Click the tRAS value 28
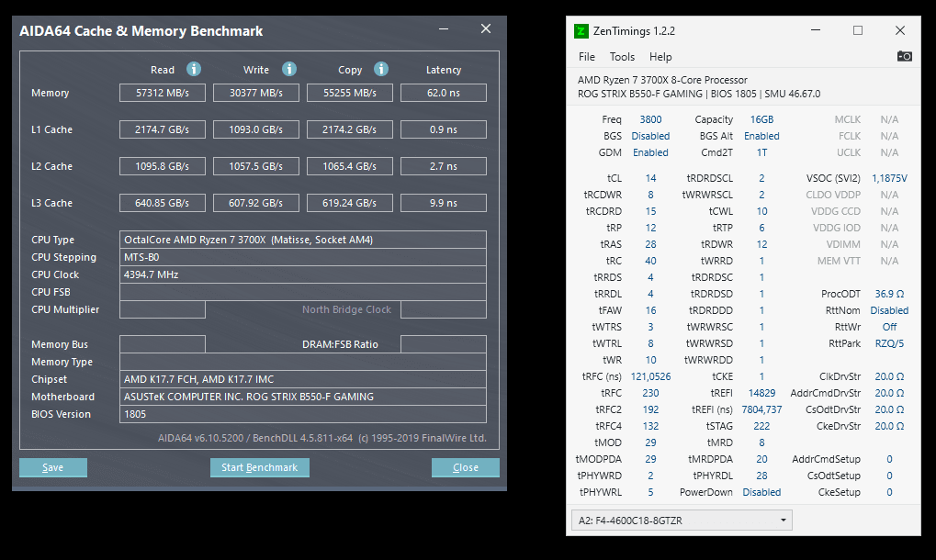This screenshot has width=936, height=560. pyautogui.click(x=650, y=244)
